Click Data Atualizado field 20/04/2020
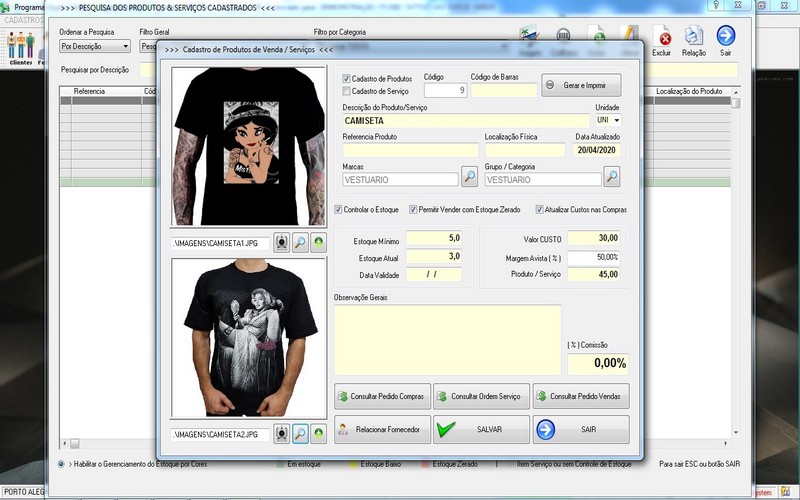 596,150
